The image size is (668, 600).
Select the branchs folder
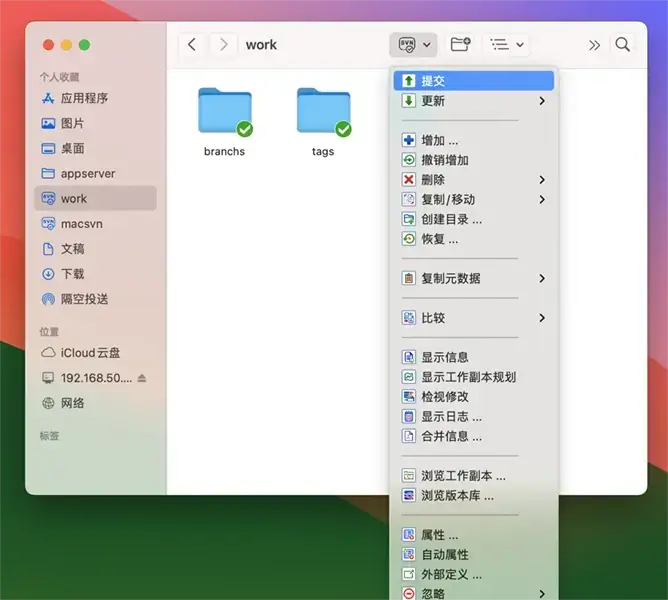tap(225, 122)
